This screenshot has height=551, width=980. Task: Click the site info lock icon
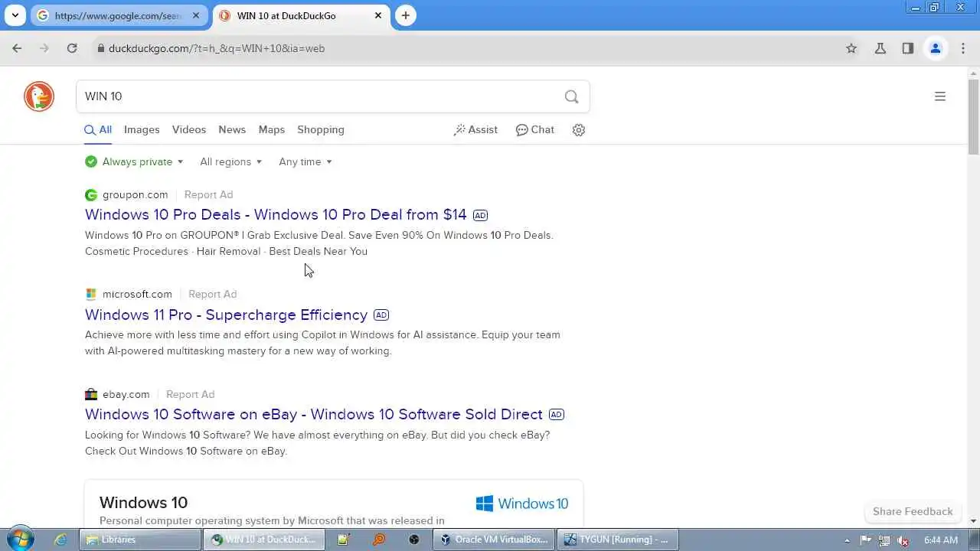(100, 48)
